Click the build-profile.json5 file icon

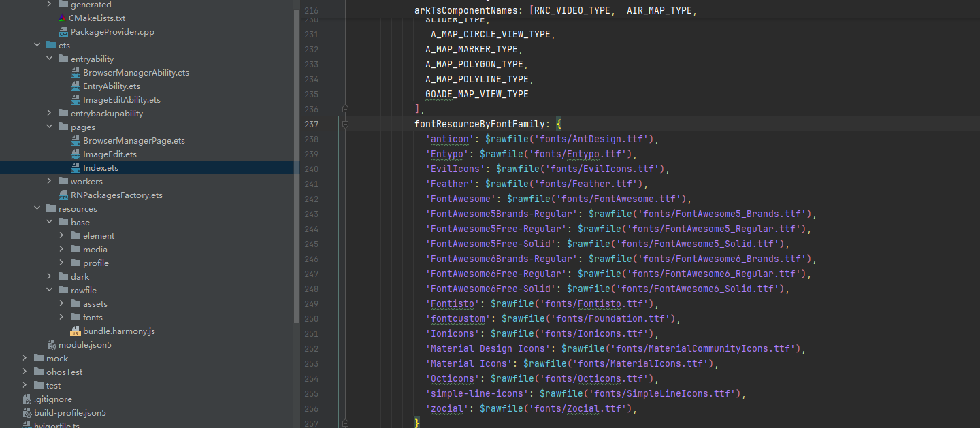pyautogui.click(x=27, y=413)
